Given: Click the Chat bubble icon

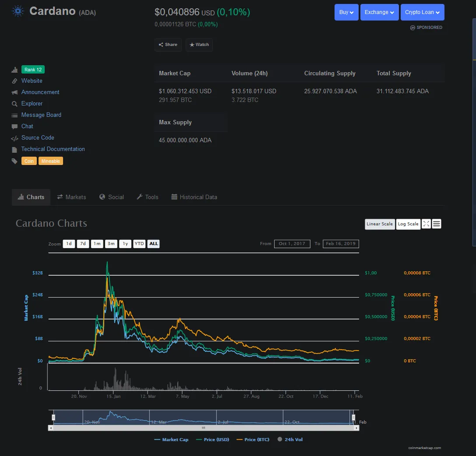Looking at the screenshot, I should coord(14,126).
